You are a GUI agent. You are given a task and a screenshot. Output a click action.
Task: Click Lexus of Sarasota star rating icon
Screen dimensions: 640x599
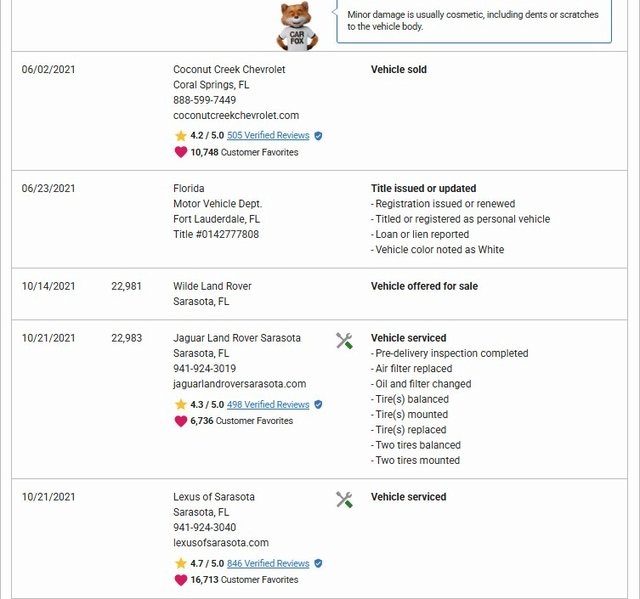(181, 563)
